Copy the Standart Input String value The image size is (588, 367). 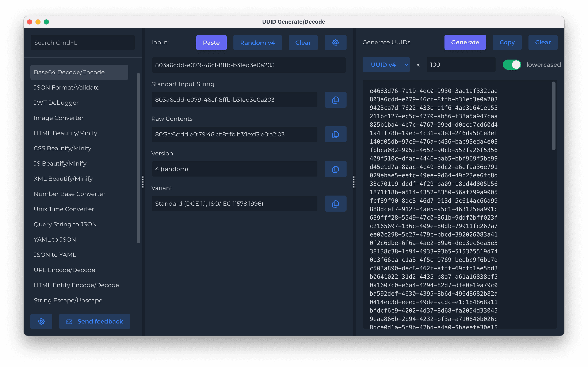pos(335,100)
